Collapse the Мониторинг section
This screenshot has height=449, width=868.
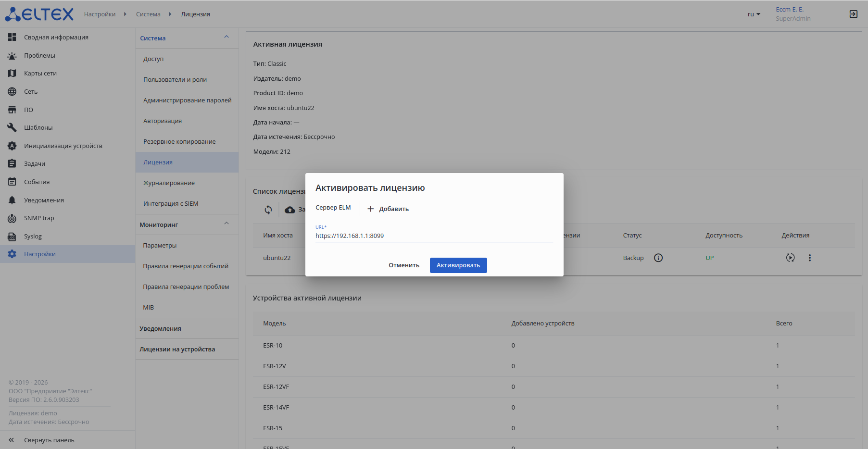coord(226,224)
